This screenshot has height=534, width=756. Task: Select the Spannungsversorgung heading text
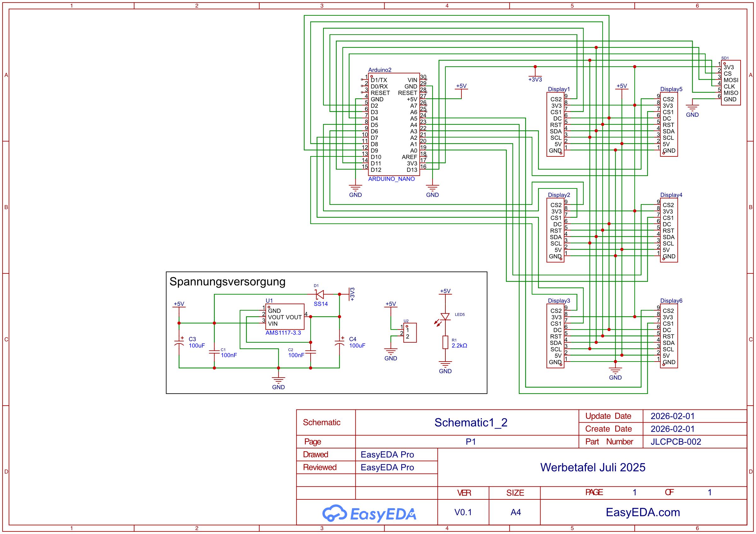tap(227, 282)
